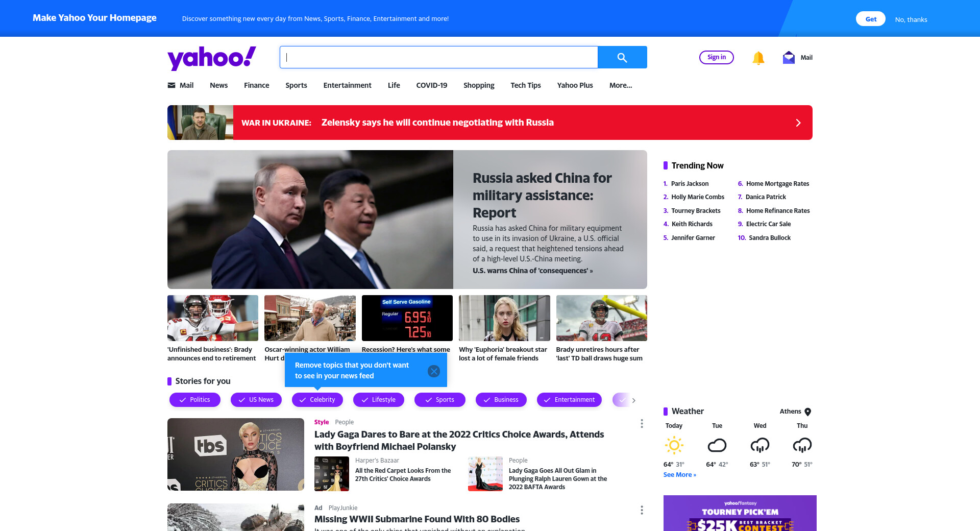Open the weather See More link

tap(679, 475)
